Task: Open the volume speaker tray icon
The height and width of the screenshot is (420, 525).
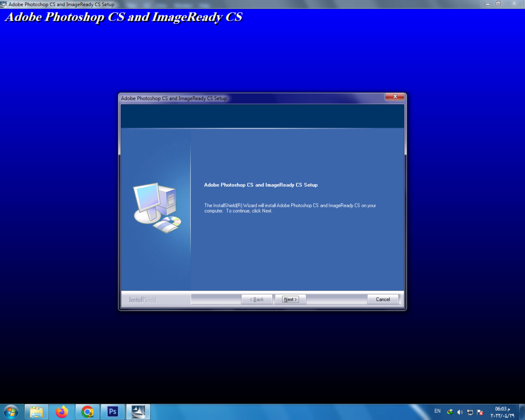Action: [x=460, y=412]
